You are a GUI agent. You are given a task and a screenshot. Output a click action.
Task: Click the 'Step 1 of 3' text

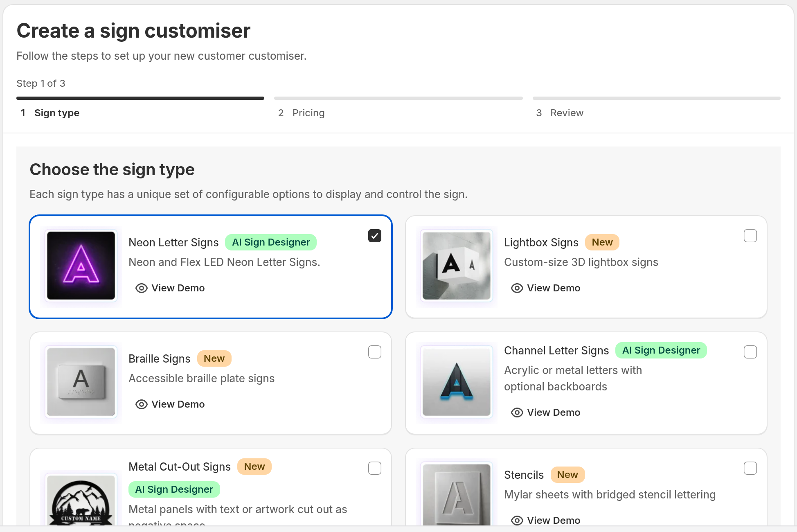[41, 83]
